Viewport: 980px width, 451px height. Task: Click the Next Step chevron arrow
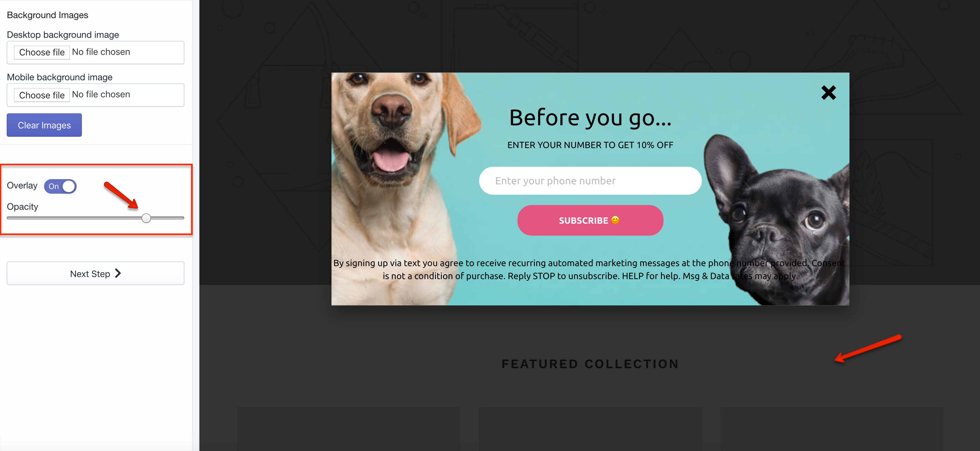[x=118, y=273]
